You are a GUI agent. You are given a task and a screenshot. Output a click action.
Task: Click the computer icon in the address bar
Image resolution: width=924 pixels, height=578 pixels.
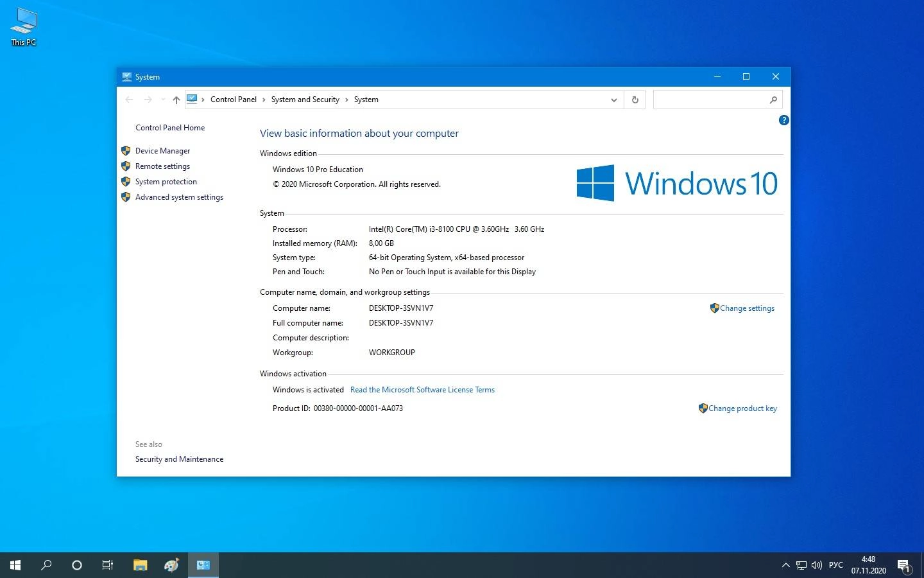click(x=192, y=99)
